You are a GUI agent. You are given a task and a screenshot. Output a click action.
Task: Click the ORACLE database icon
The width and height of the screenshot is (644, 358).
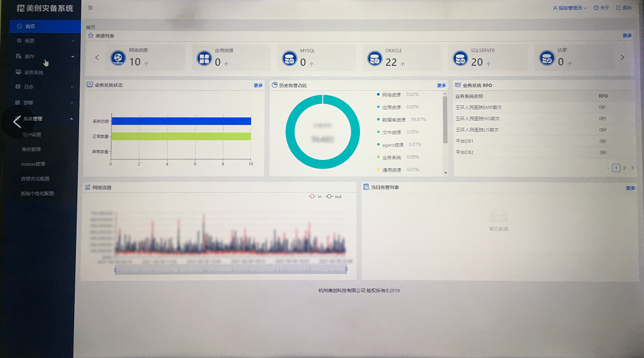[x=374, y=59]
